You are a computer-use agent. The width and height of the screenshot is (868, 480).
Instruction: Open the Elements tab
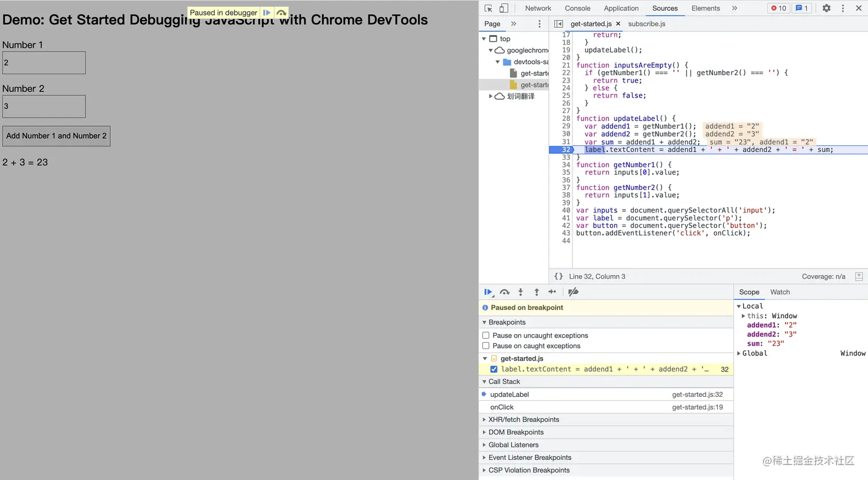click(x=706, y=8)
